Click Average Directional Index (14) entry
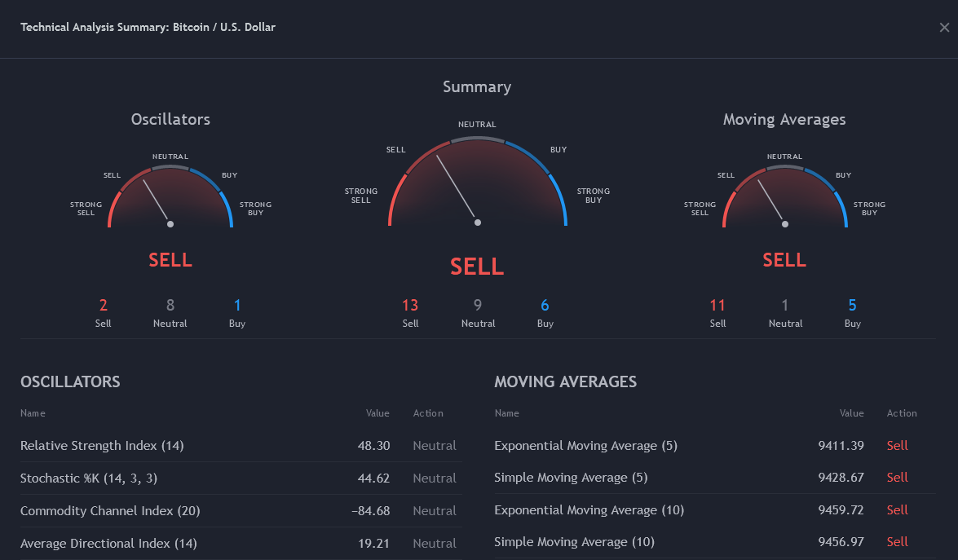958x560 pixels. tap(108, 544)
